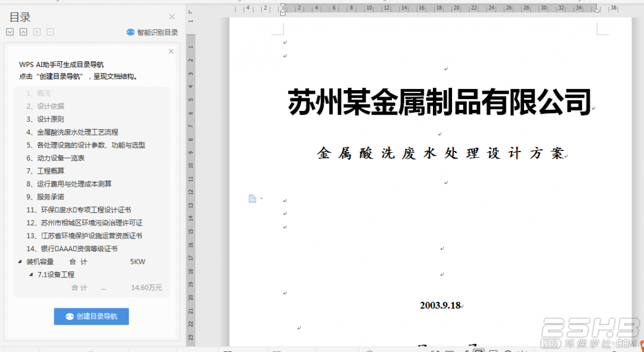
Task: Go to 11、环保废水专项工程设计证书
Action: [79, 210]
